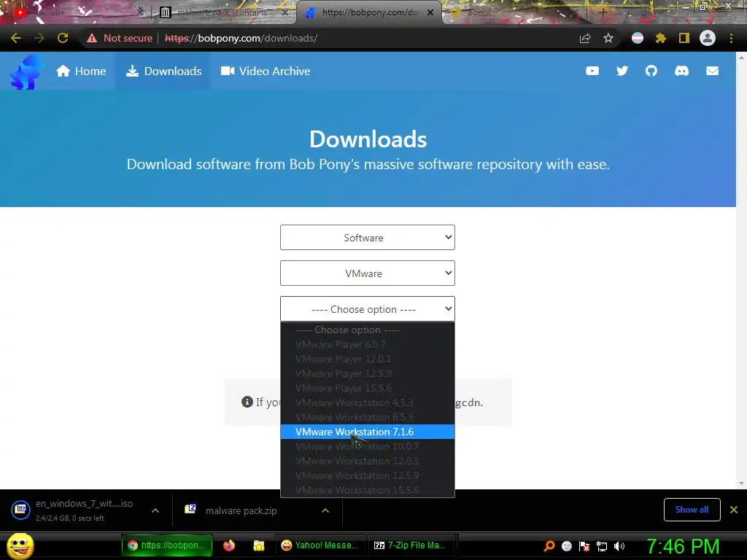Image resolution: width=747 pixels, height=560 pixels.
Task: Click the Choose option dropdown box
Action: coord(368,309)
